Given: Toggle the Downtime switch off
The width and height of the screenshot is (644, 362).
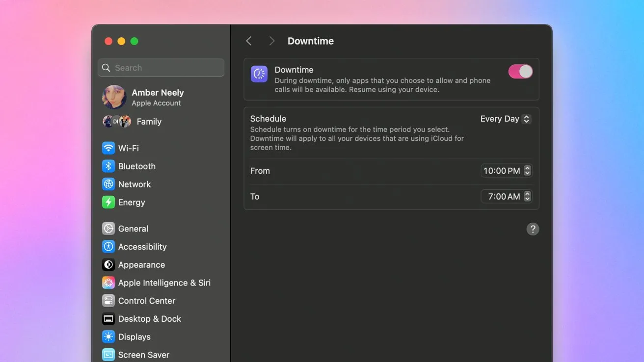Looking at the screenshot, I should pyautogui.click(x=520, y=72).
